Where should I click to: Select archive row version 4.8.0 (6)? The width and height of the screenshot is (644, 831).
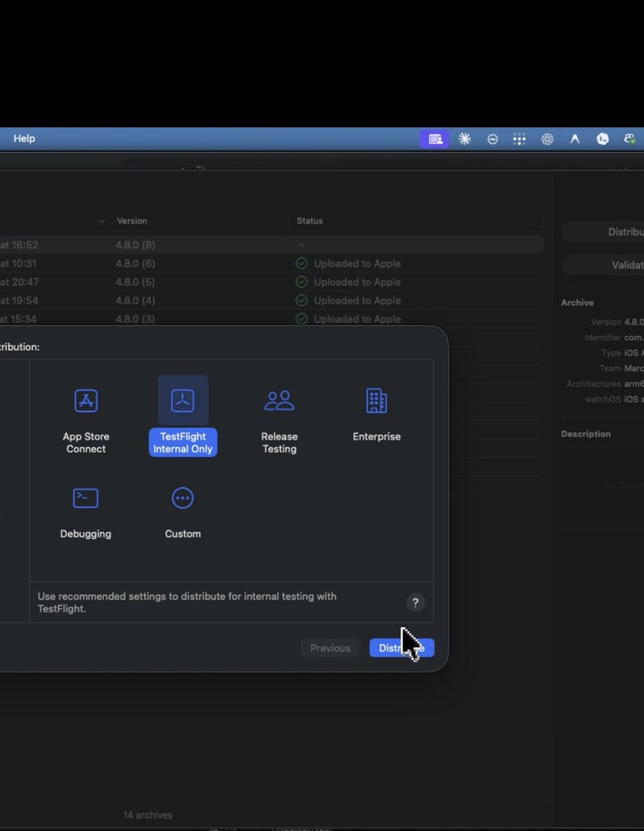pos(271,263)
